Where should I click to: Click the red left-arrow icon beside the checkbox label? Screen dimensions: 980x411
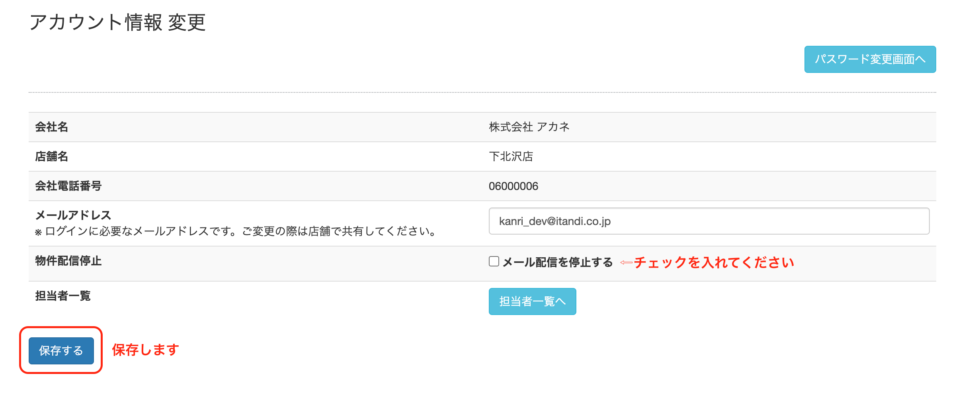pos(626,262)
